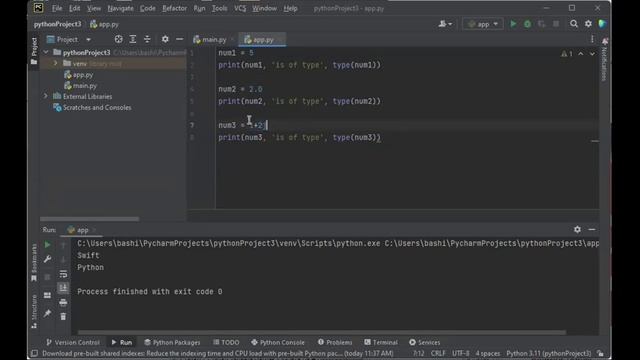Open run configuration wrench icon
Screen dimensions: 640x360
(x=47, y=259)
